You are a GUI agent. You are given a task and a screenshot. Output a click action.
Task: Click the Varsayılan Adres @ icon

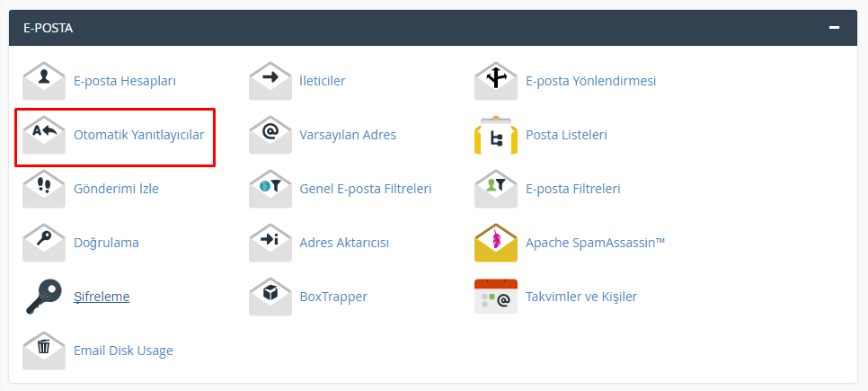click(270, 135)
